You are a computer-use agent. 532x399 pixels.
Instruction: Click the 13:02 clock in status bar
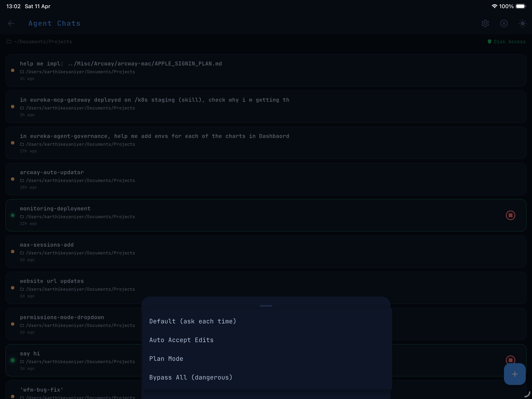pos(13,6)
